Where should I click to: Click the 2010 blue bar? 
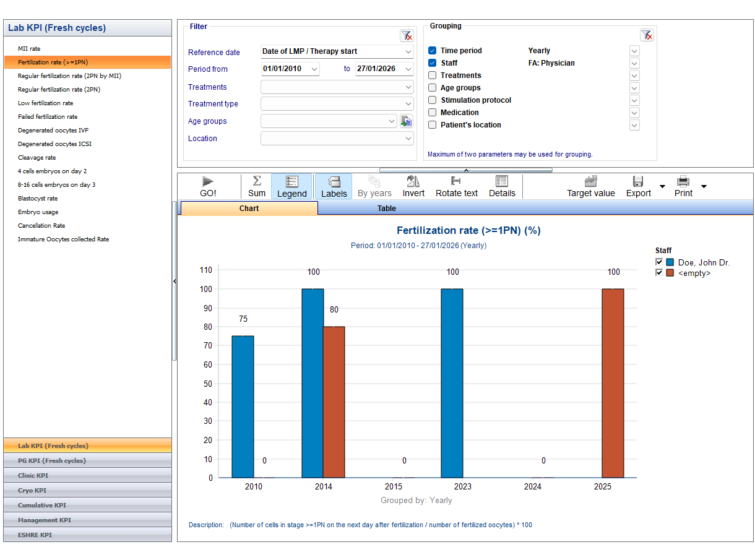[x=243, y=407]
